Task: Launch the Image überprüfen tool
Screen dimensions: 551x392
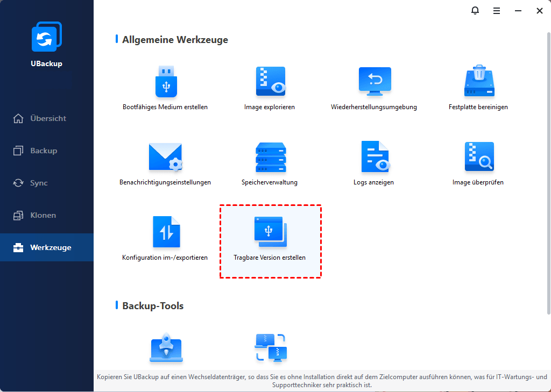Action: [x=478, y=157]
